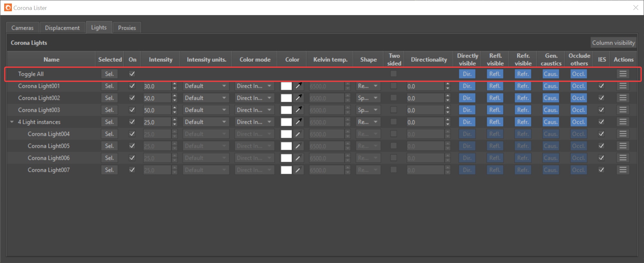Toggle Two sided checkbox for Toggle All
644x263 pixels.
pyautogui.click(x=394, y=74)
